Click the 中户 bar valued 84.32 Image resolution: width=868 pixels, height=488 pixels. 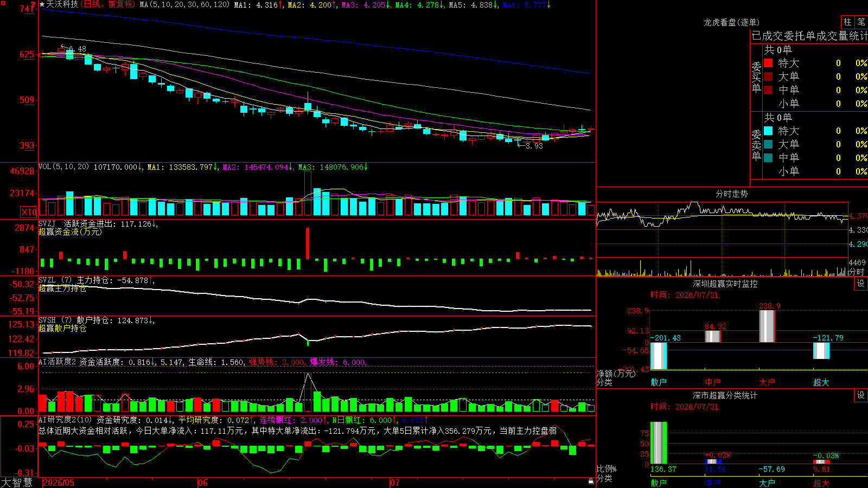(713, 337)
